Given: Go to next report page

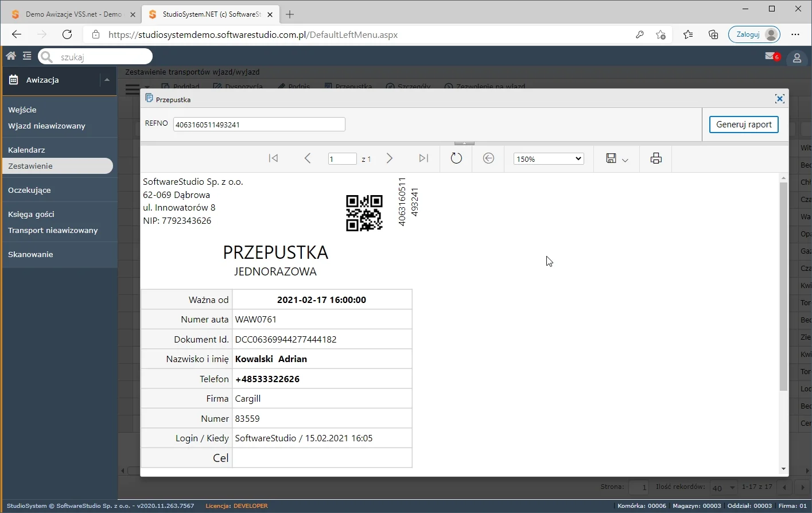Looking at the screenshot, I should (x=390, y=158).
